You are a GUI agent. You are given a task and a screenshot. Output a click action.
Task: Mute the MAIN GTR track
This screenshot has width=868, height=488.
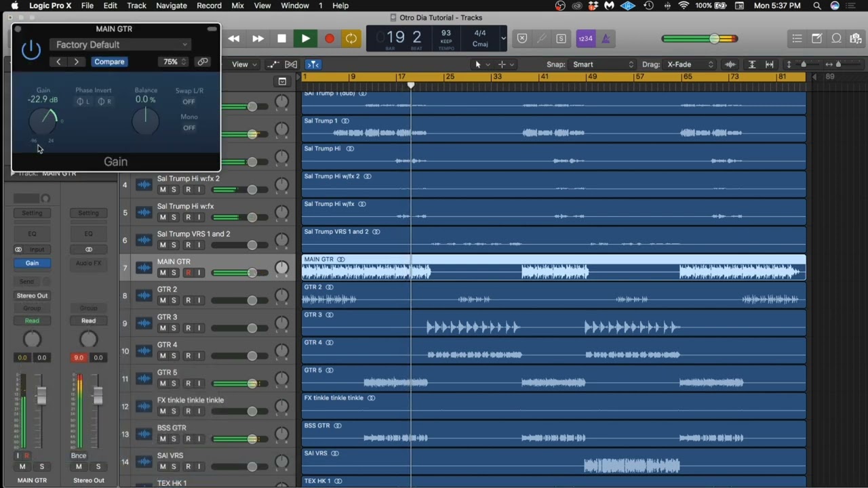click(x=163, y=272)
